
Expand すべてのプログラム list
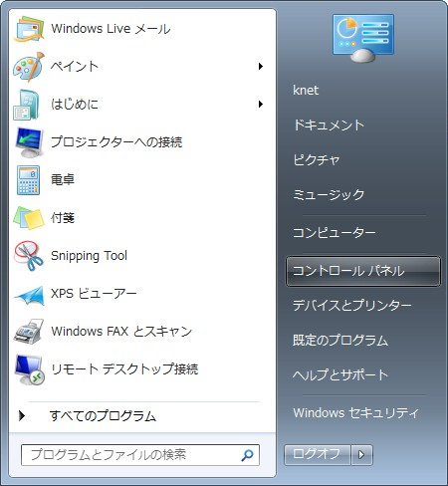(x=88, y=415)
